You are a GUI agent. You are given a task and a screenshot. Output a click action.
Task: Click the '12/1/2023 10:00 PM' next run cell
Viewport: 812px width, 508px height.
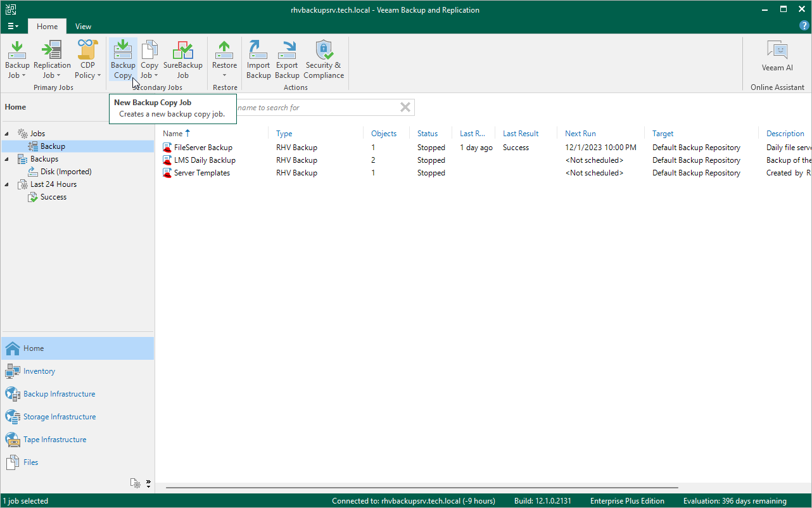tap(600, 148)
